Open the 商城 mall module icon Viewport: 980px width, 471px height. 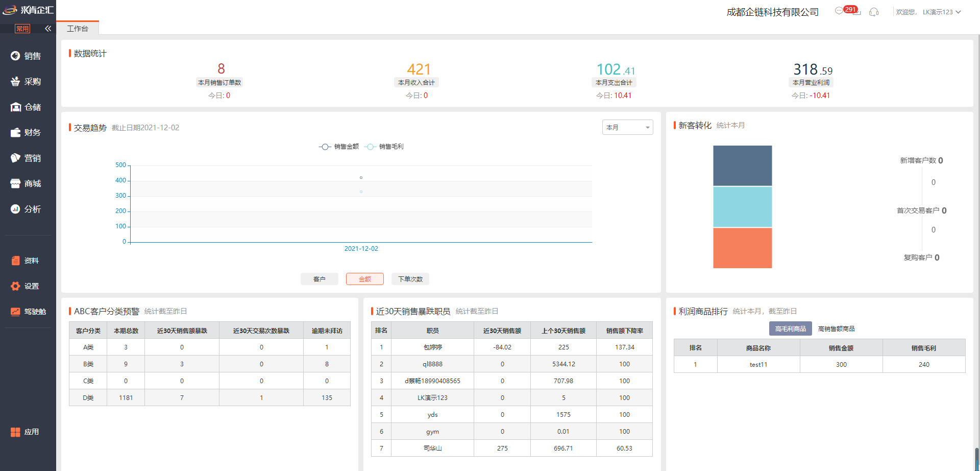(x=15, y=183)
